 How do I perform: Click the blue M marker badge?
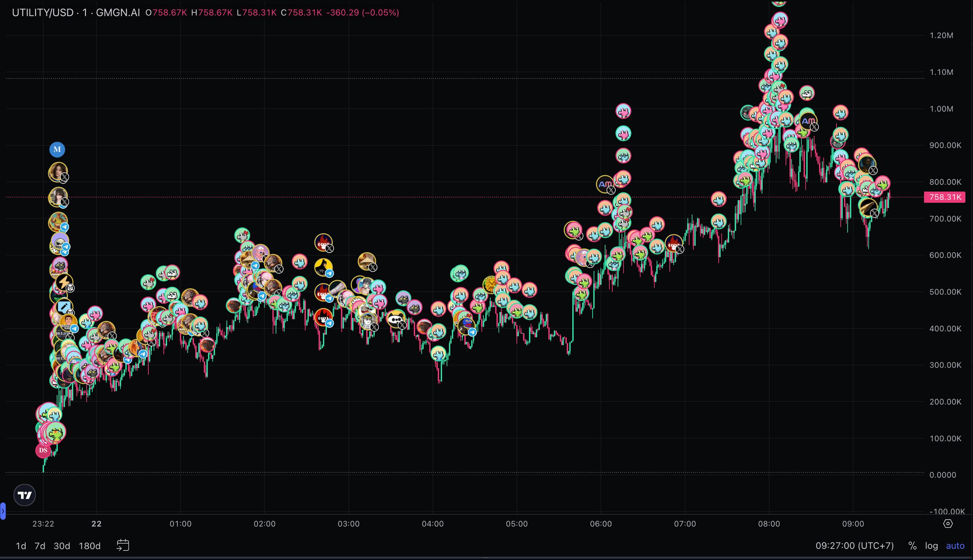57,150
